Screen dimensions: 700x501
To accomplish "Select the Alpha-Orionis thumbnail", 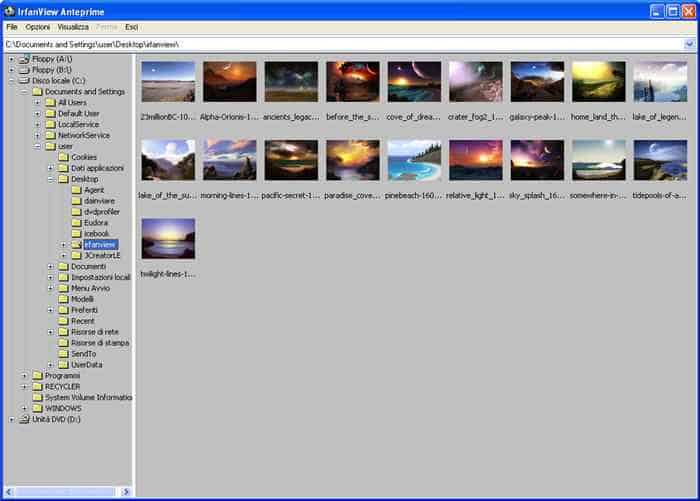I will [229, 82].
